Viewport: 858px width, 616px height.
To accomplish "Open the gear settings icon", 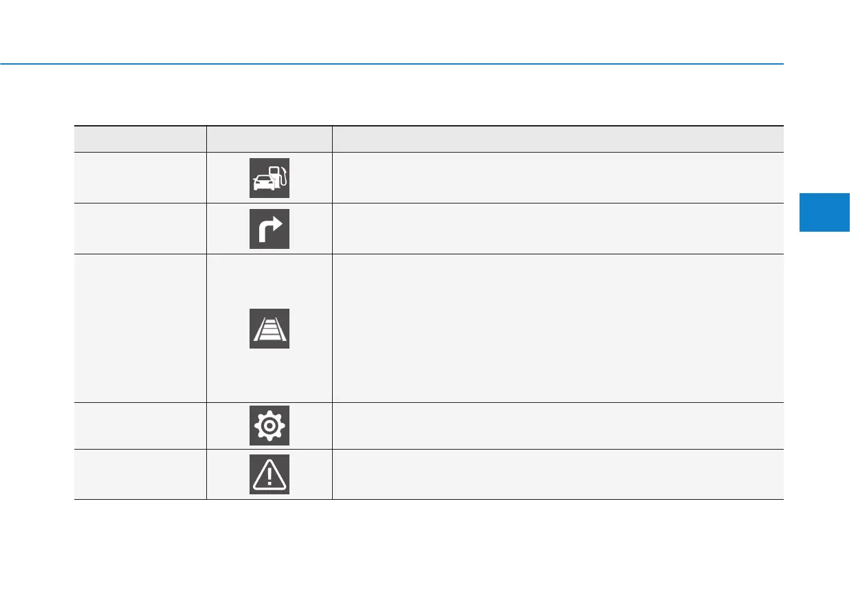I will 269,426.
